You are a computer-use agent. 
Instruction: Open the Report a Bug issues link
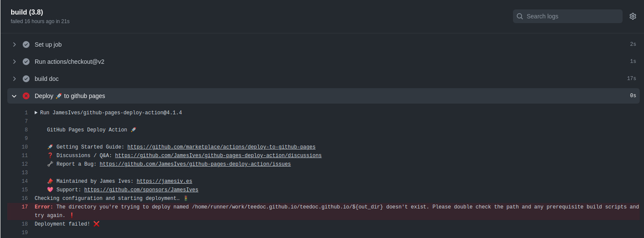click(195, 164)
